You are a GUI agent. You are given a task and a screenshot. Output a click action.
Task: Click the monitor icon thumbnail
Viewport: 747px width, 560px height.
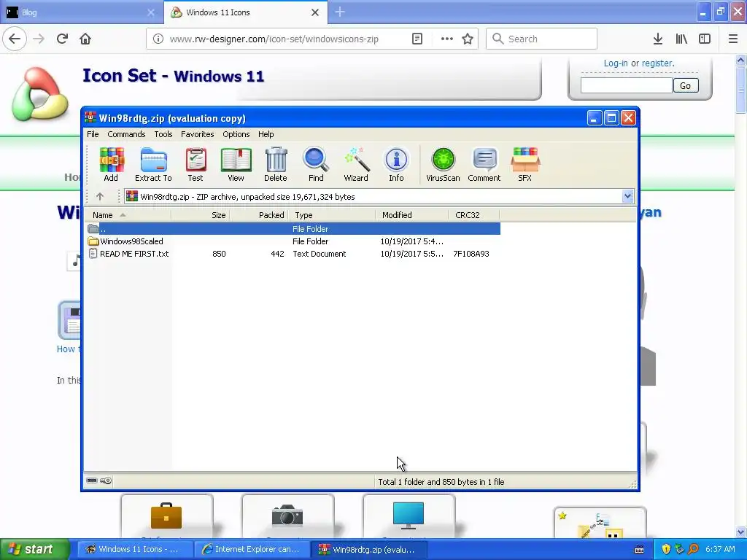[409, 516]
